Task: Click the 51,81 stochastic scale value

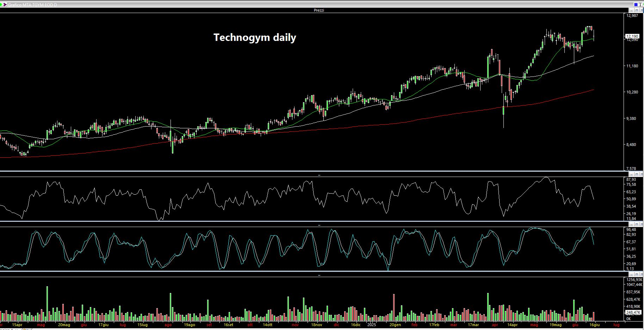Action: click(x=631, y=249)
